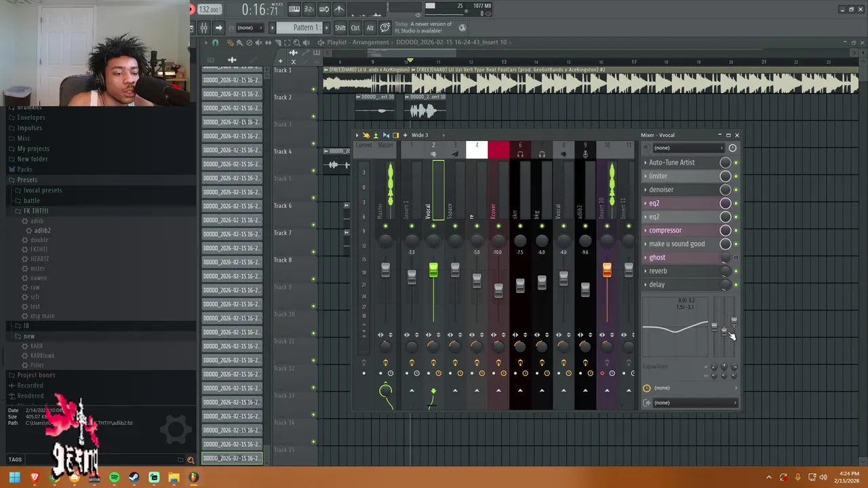
Task: Open the compressor slot arrow menu
Action: coord(646,230)
